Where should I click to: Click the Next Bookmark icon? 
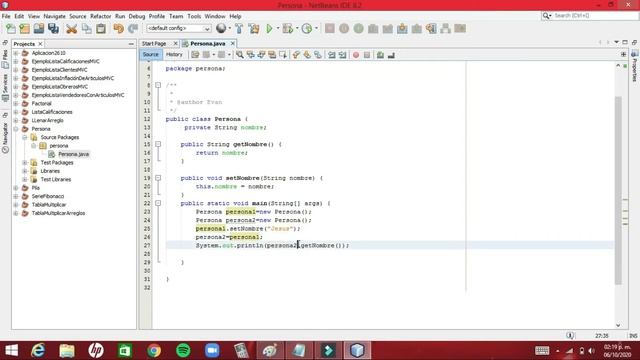point(307,55)
